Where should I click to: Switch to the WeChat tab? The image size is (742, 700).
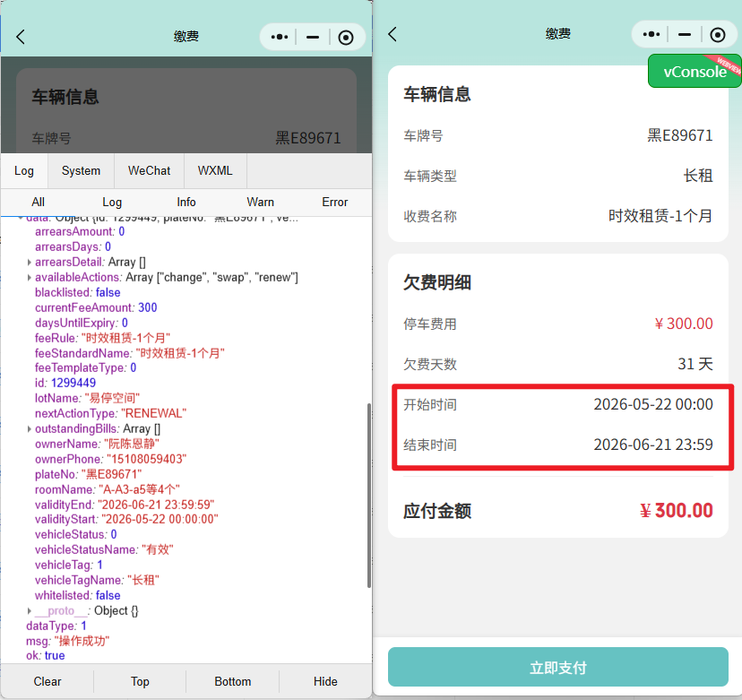point(149,170)
